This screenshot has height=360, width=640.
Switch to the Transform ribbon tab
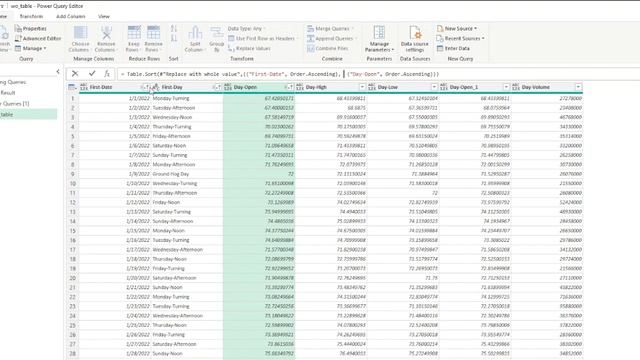(31, 16)
